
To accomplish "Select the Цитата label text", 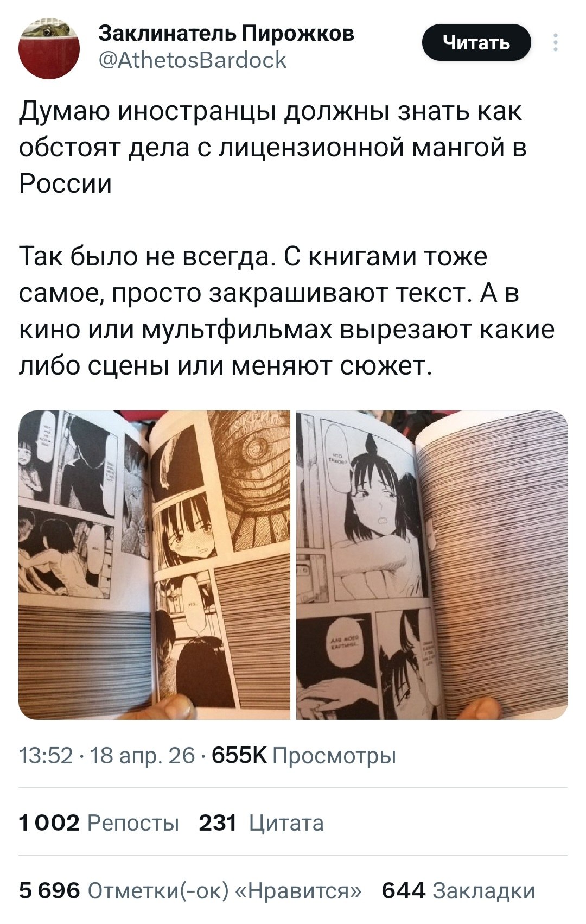I will [286, 824].
